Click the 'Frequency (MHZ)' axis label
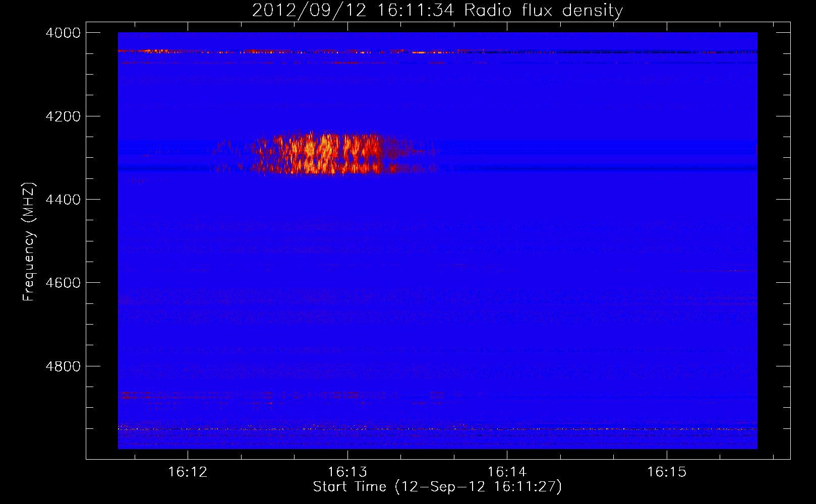Viewport: 816px width, 504px height. 29,242
